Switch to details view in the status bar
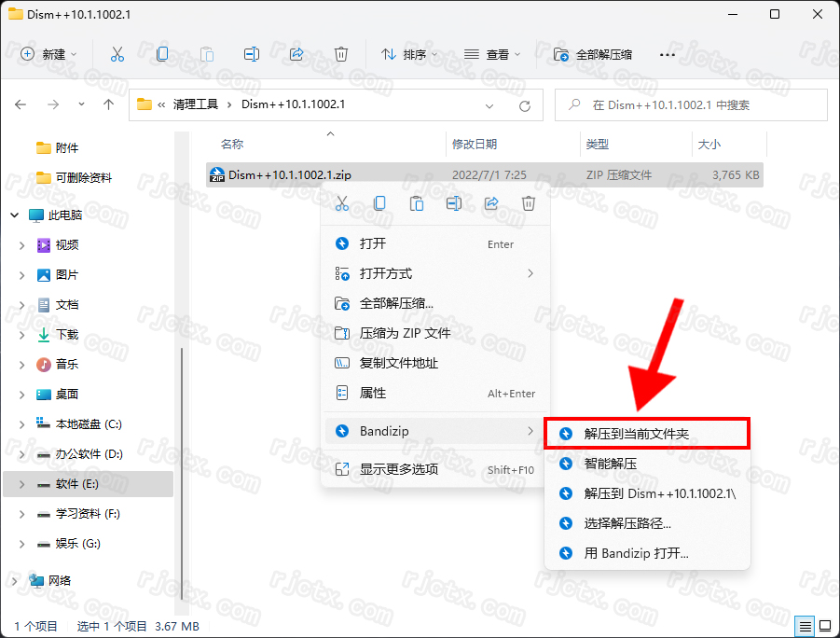The width and height of the screenshot is (840, 638). (x=804, y=626)
